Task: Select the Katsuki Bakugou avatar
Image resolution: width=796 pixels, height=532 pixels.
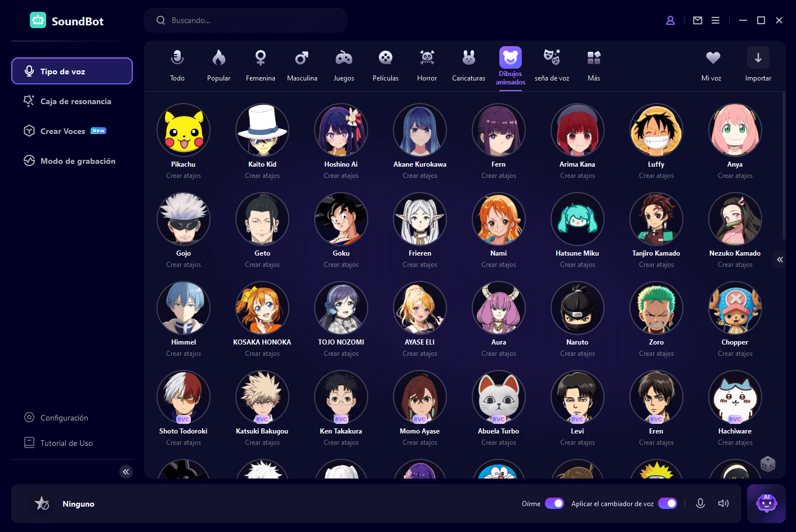Action: 262,396
